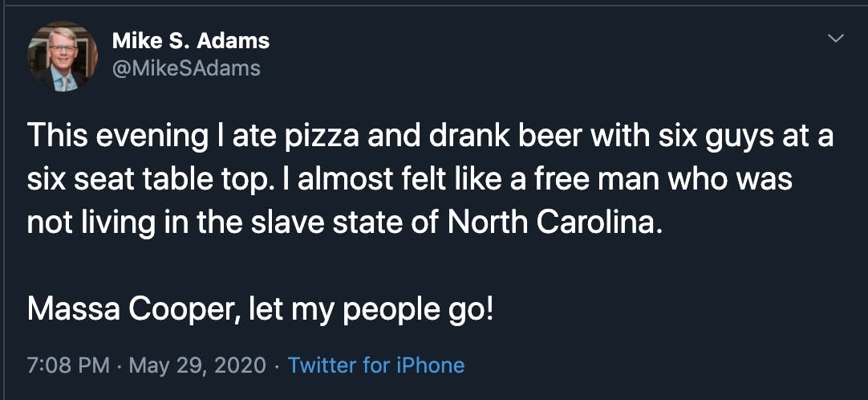Screen dimensions: 868x400
Task: Click Mike S. Adams' profile photo
Action: (x=63, y=56)
